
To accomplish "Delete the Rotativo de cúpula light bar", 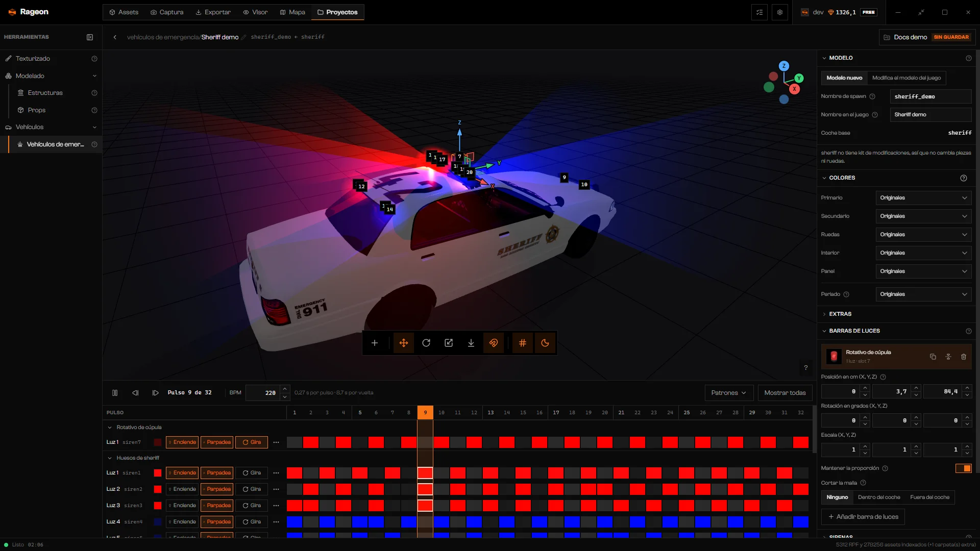I will tap(964, 357).
